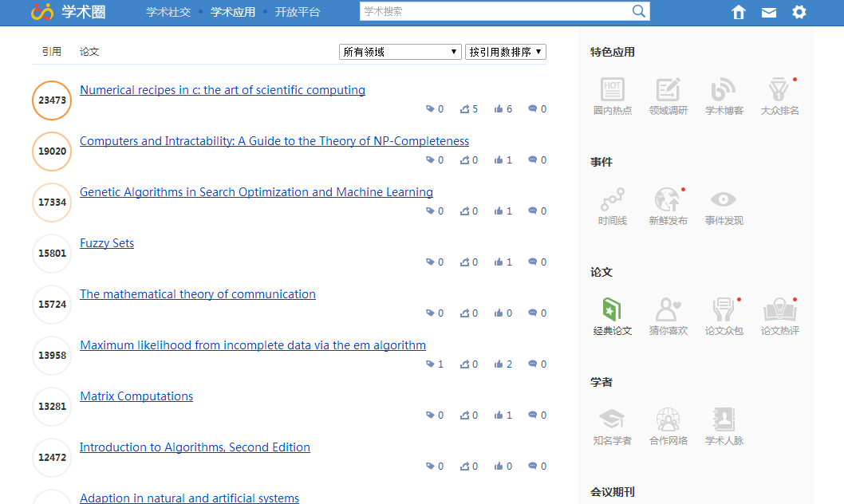Viewport: 844px width, 504px height.
Task: Open 新鲜发布 globe icon
Action: (x=668, y=199)
